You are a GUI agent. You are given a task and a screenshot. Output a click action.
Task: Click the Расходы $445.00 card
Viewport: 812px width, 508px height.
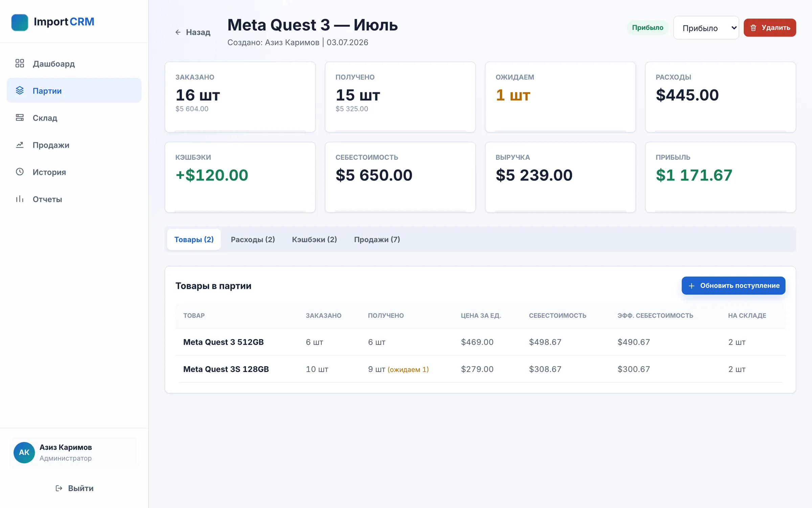[x=721, y=97]
